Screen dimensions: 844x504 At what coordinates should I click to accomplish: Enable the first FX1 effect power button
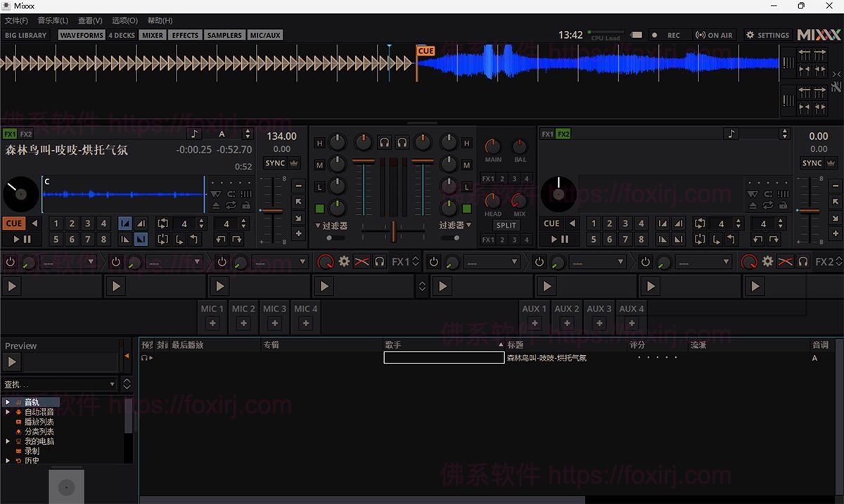coord(11,261)
